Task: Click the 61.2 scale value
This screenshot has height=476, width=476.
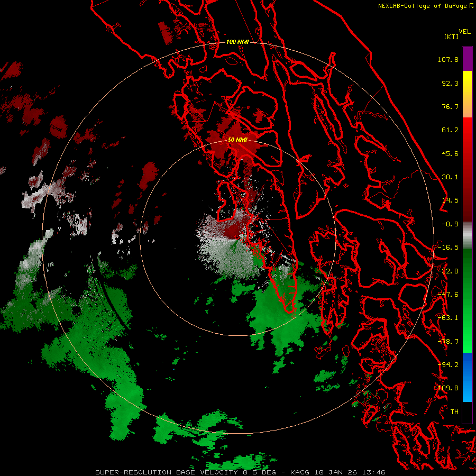Action: pos(450,130)
